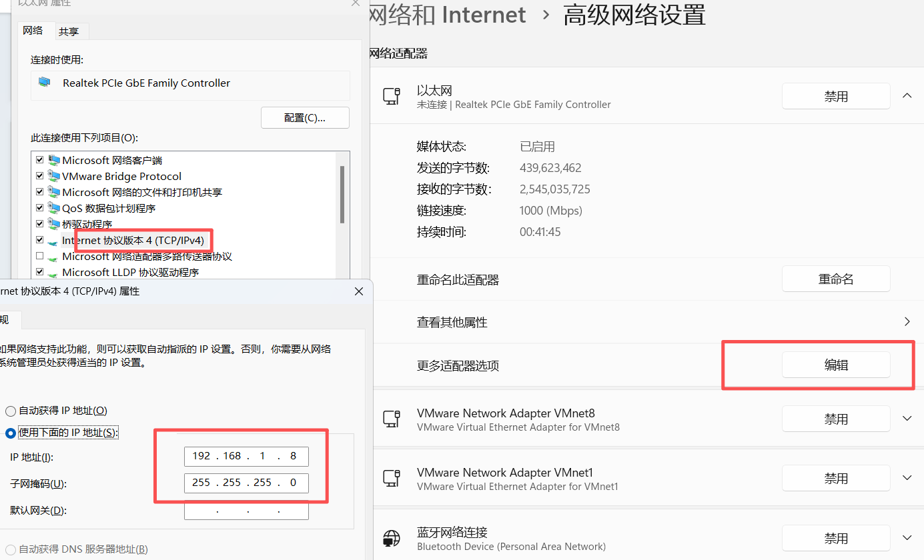Click the Bluetooth network connection globe icon
The width and height of the screenshot is (924, 560).
tap(392, 538)
